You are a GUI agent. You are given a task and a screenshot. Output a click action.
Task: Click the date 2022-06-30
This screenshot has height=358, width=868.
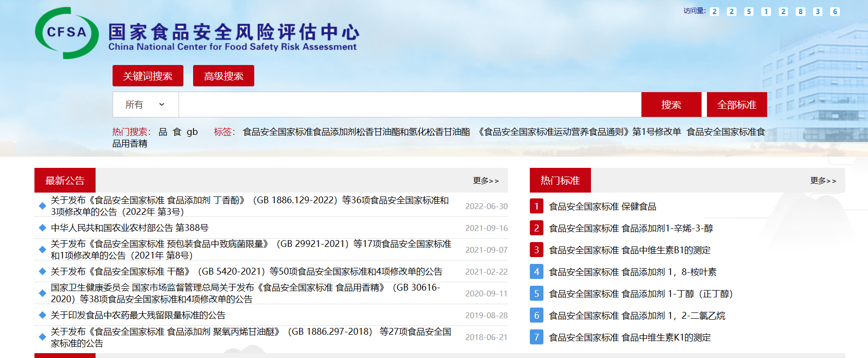[487, 206]
